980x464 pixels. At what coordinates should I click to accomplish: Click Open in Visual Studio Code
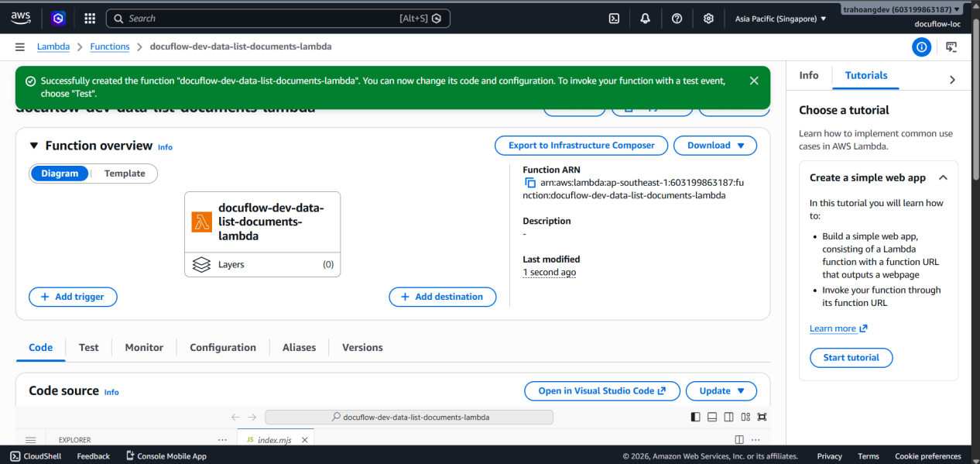[602, 390]
